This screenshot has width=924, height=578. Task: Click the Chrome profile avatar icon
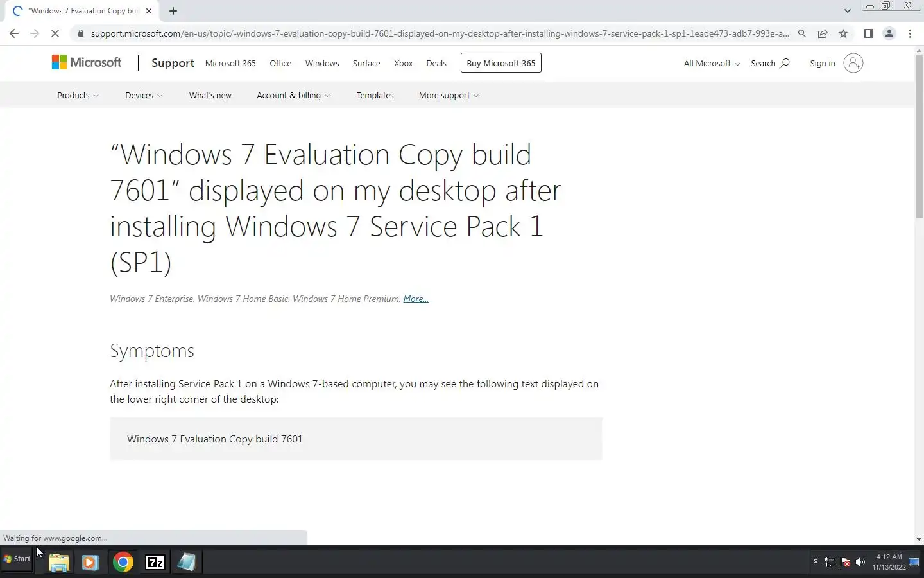(x=889, y=33)
